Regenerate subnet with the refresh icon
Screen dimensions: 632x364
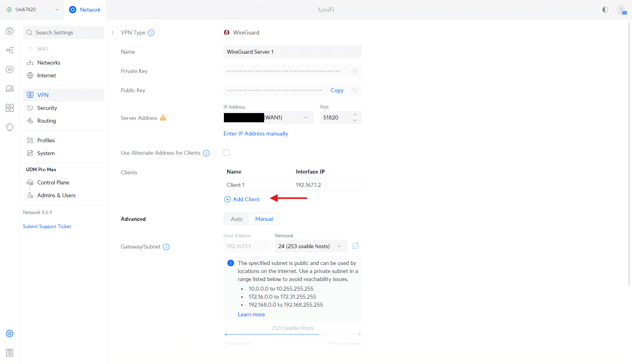point(356,246)
